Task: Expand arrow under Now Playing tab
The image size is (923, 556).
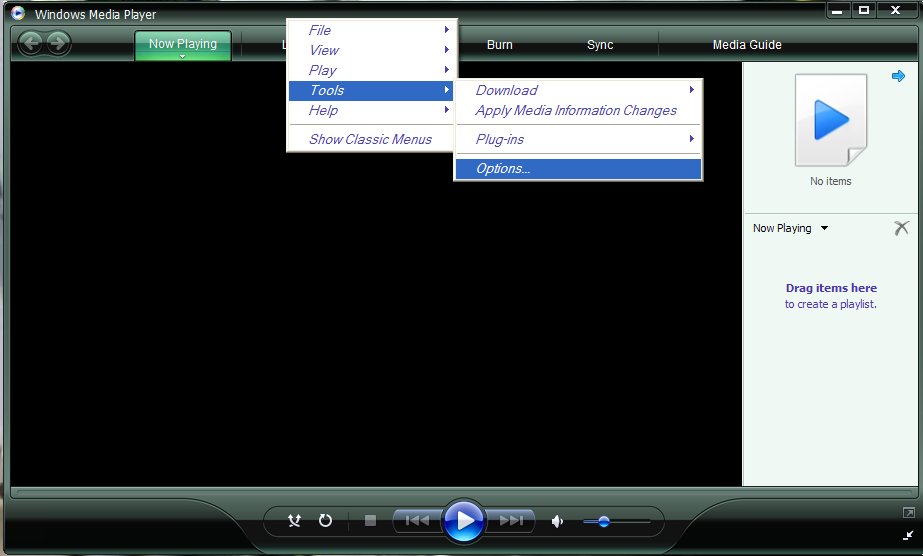Action: (x=182, y=56)
